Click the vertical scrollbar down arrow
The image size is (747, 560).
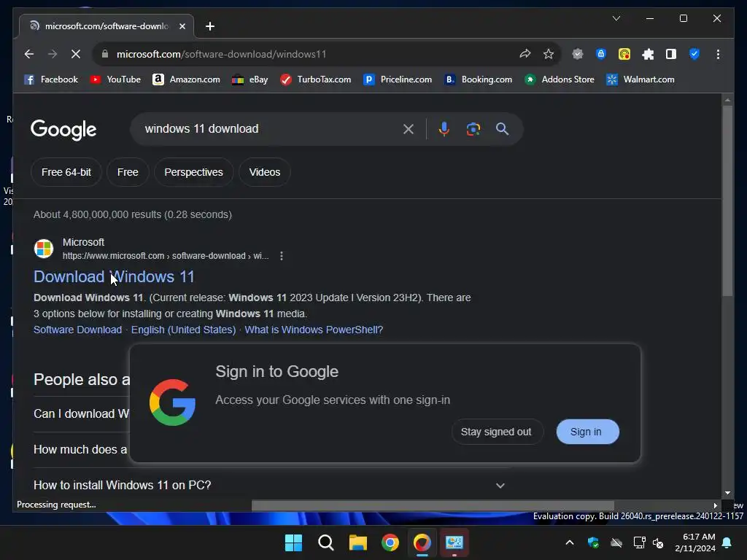727,494
